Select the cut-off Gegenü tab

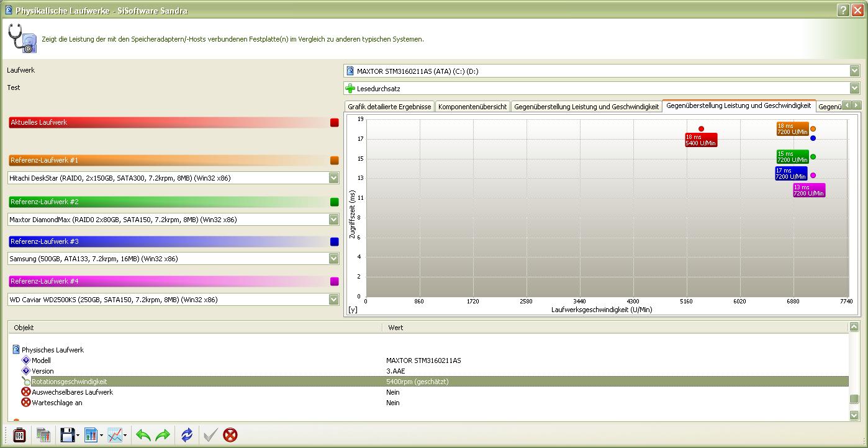point(829,107)
